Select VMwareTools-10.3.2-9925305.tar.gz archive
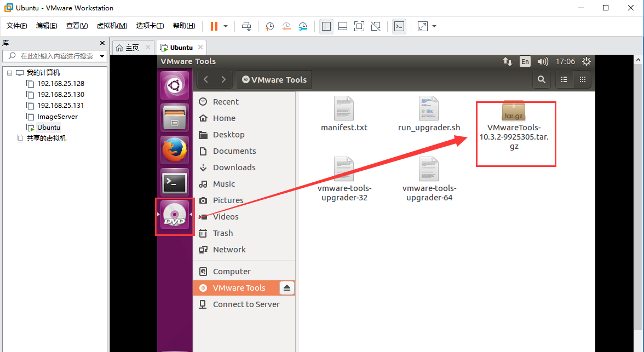Viewport: 644px width, 352px height. [514, 126]
